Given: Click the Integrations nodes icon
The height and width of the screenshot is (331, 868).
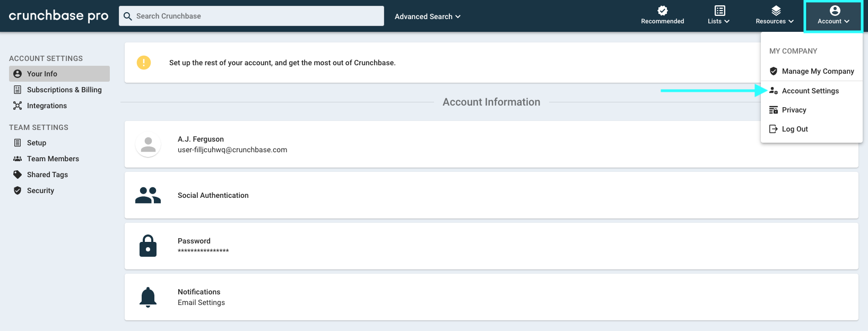Looking at the screenshot, I should click(18, 106).
